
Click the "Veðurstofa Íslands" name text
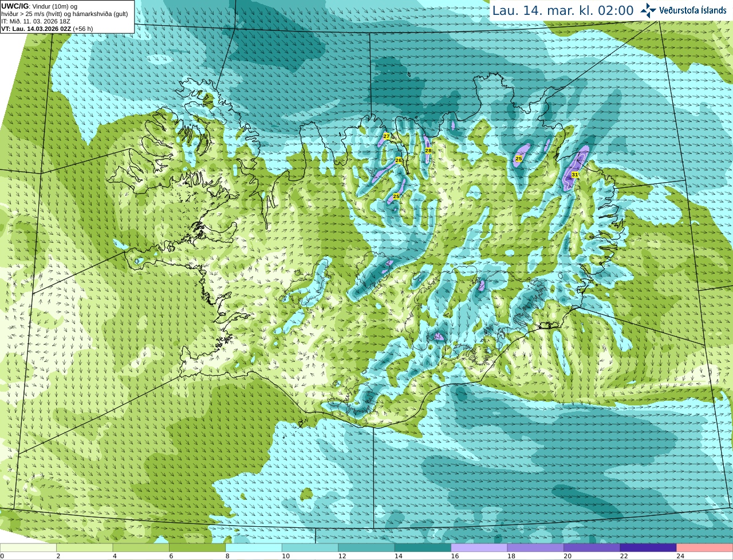pos(693,10)
